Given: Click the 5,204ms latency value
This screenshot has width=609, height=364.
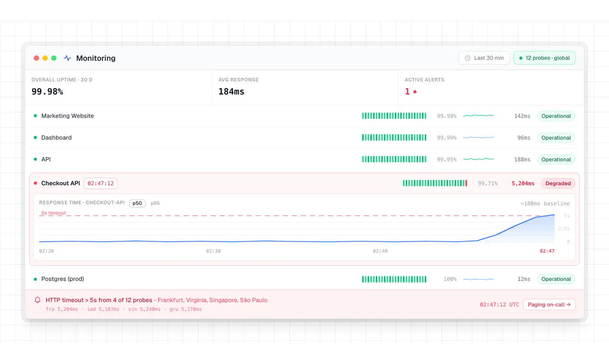Looking at the screenshot, I should [x=523, y=183].
